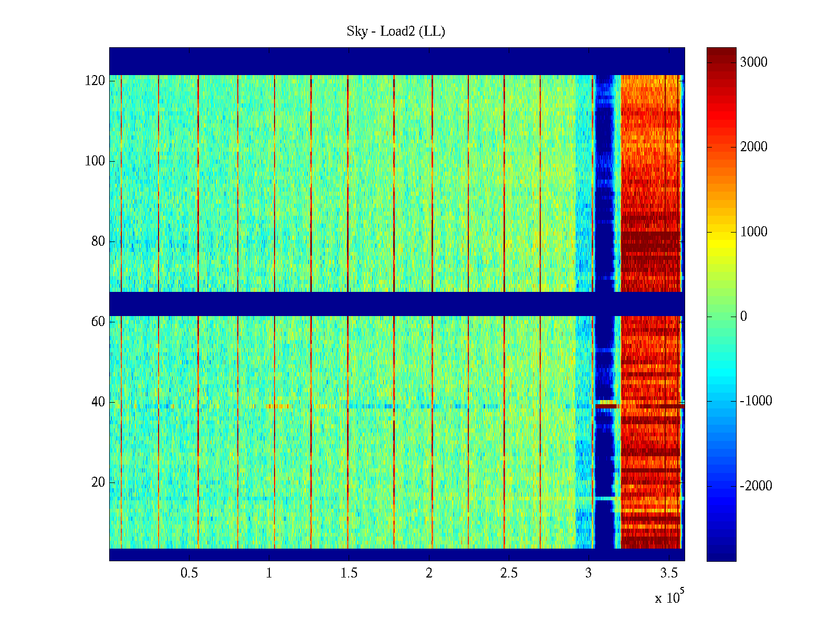The height and width of the screenshot is (630, 840).
Task: Click the y-axis tick label 60
Action: (x=98, y=322)
